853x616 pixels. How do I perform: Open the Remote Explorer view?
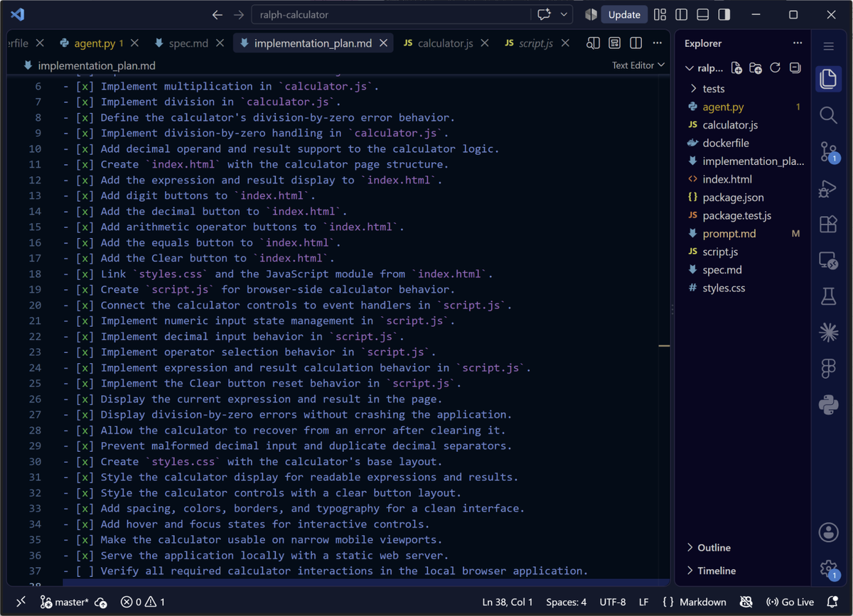828,260
